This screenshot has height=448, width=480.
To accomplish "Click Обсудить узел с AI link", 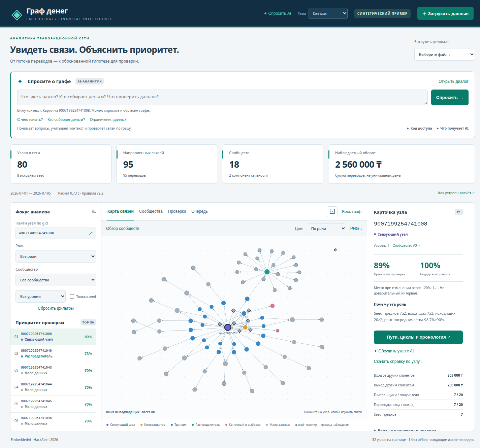I will click(x=394, y=351).
